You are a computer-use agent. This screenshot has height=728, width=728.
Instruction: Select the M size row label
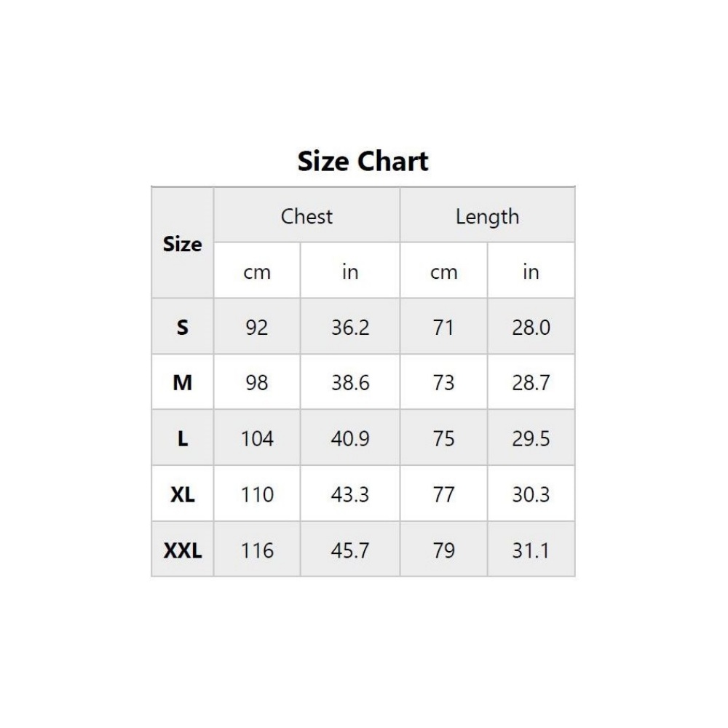pos(182,383)
